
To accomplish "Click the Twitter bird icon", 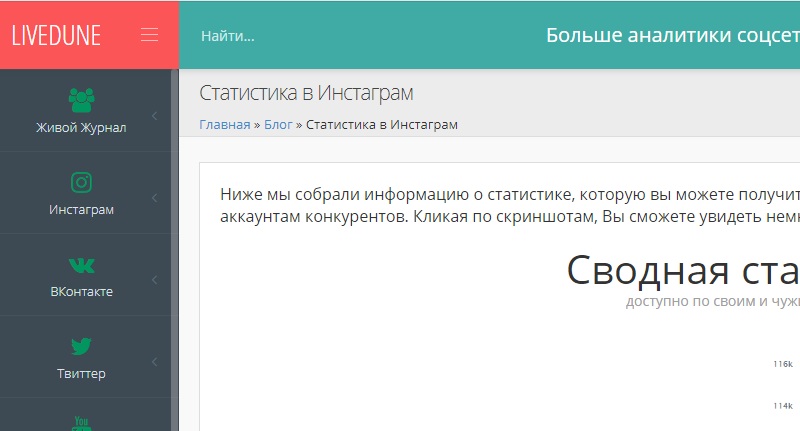I will pos(82,346).
